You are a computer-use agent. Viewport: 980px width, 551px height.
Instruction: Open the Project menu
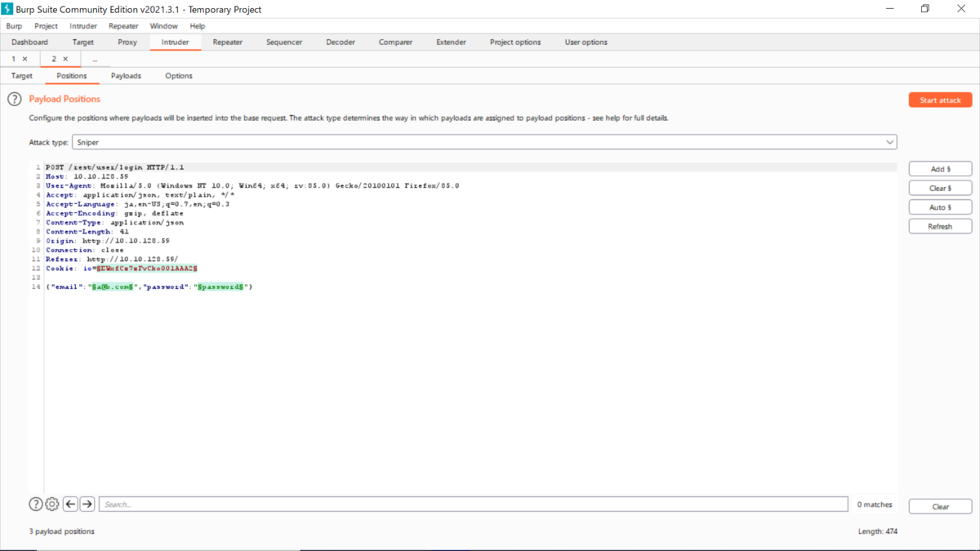coord(46,26)
